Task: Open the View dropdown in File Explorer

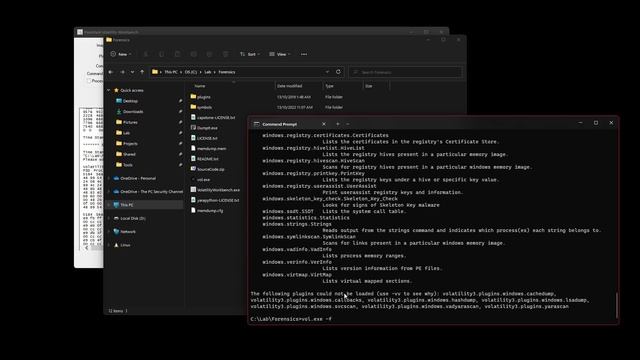Action: point(280,54)
